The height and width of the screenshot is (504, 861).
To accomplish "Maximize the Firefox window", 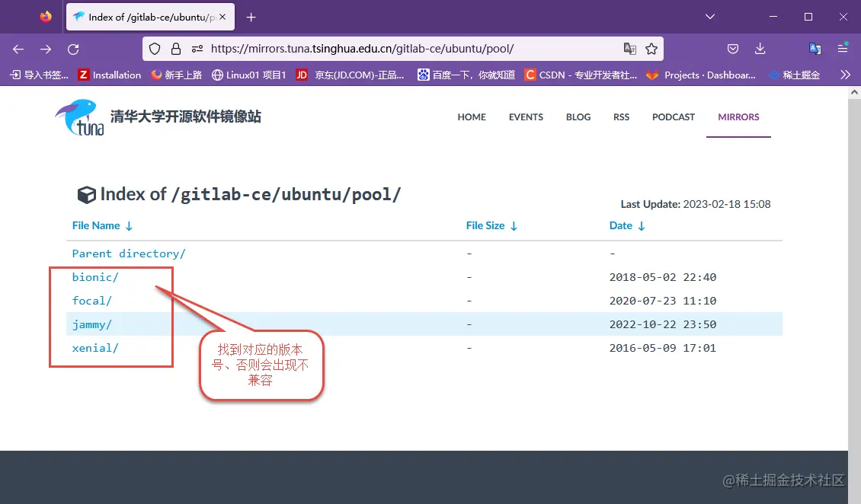I will 808,17.
